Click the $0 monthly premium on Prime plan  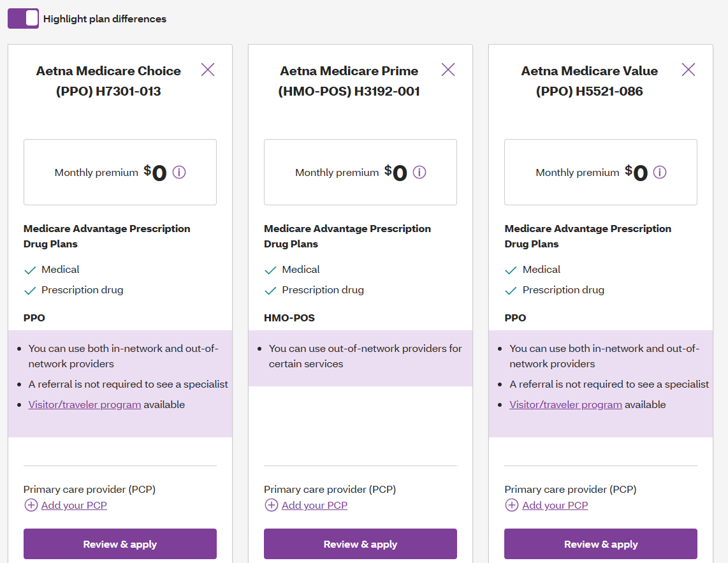(396, 172)
